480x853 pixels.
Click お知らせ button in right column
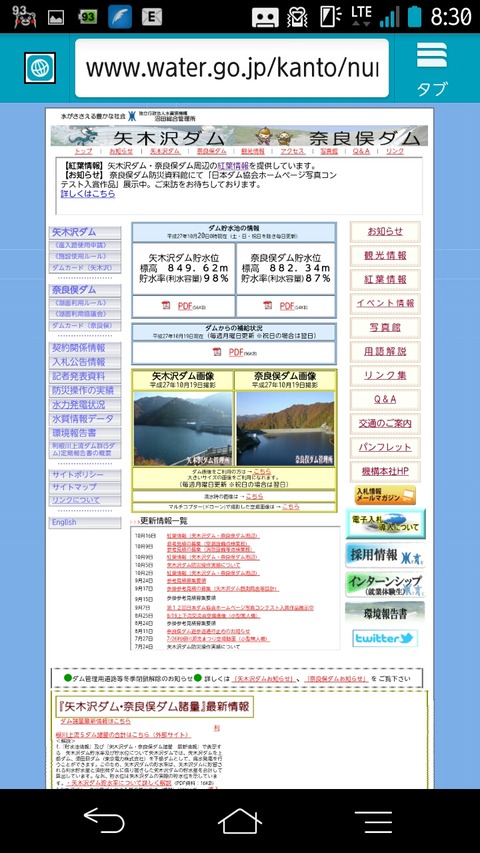[x=385, y=232]
